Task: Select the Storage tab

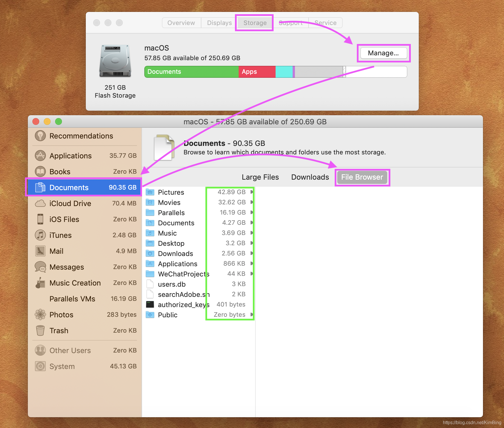Action: (x=255, y=23)
